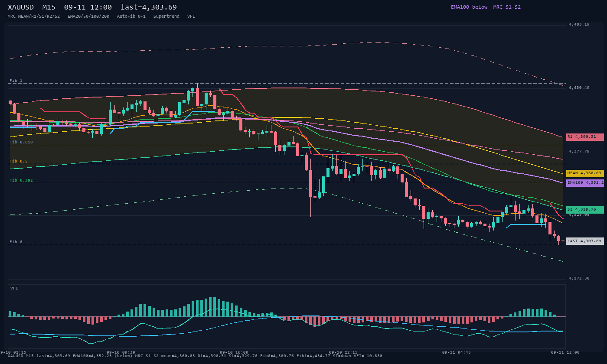The height and width of the screenshot is (364, 607).
Task: Select the M15 timeframe label
Action: pyautogui.click(x=49, y=7)
